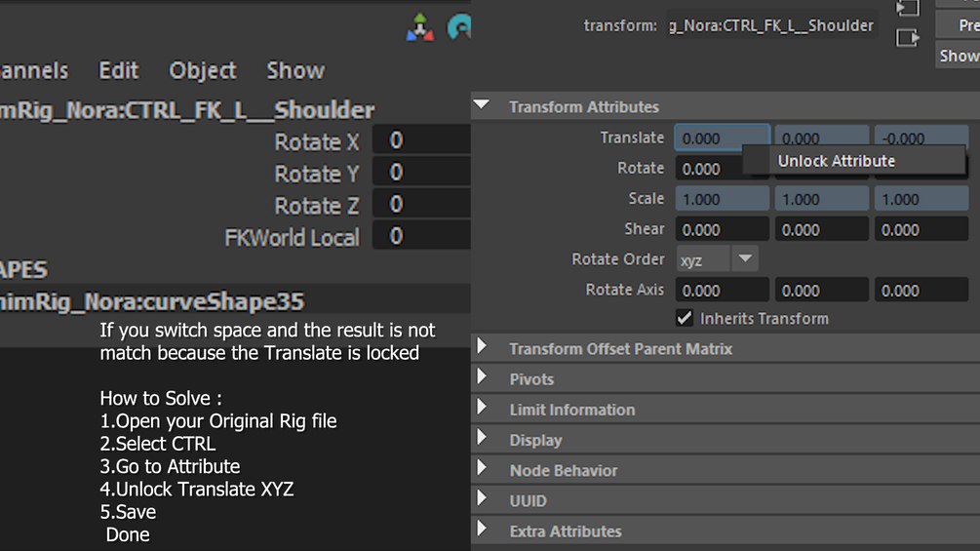Open the Show menu in Channel Box
This screenshot has width=980, height=551.
tap(294, 70)
